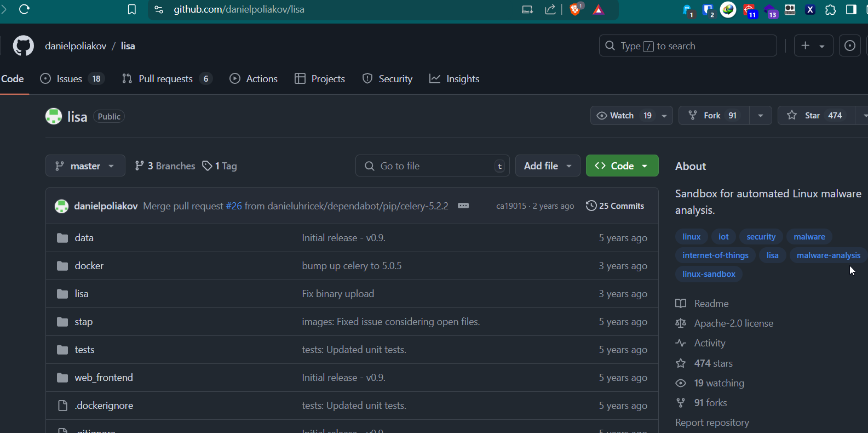Click danielpoliakov's commit author avatar

pos(61,206)
